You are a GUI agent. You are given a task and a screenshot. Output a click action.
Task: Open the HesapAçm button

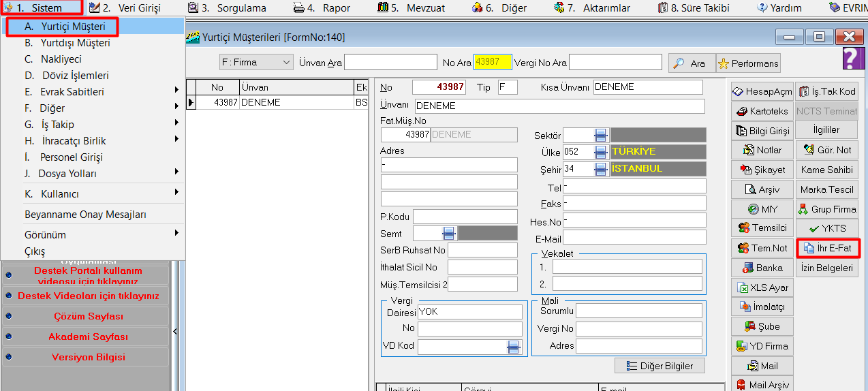(x=762, y=91)
